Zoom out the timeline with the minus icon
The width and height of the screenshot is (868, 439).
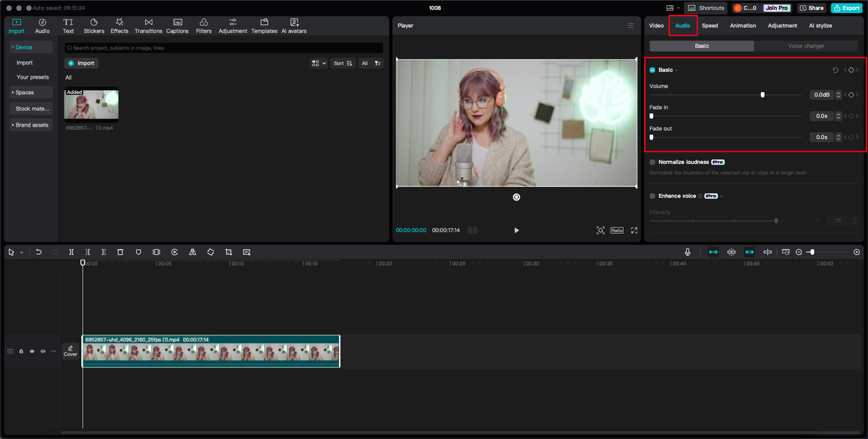tap(799, 252)
